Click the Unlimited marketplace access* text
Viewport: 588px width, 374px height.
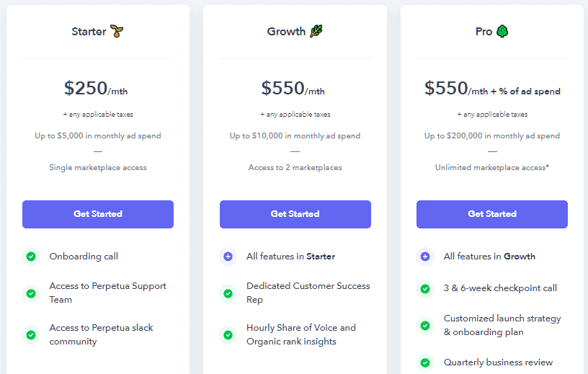(492, 168)
